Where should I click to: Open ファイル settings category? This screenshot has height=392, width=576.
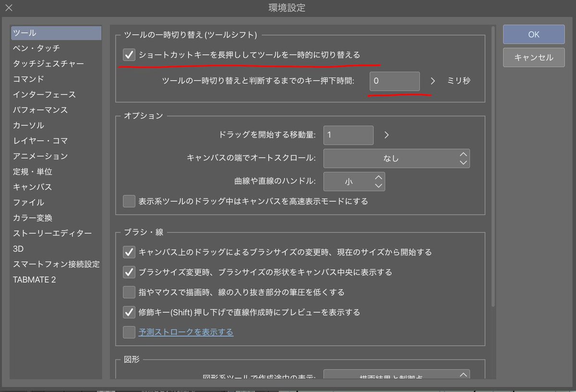pyautogui.click(x=56, y=202)
